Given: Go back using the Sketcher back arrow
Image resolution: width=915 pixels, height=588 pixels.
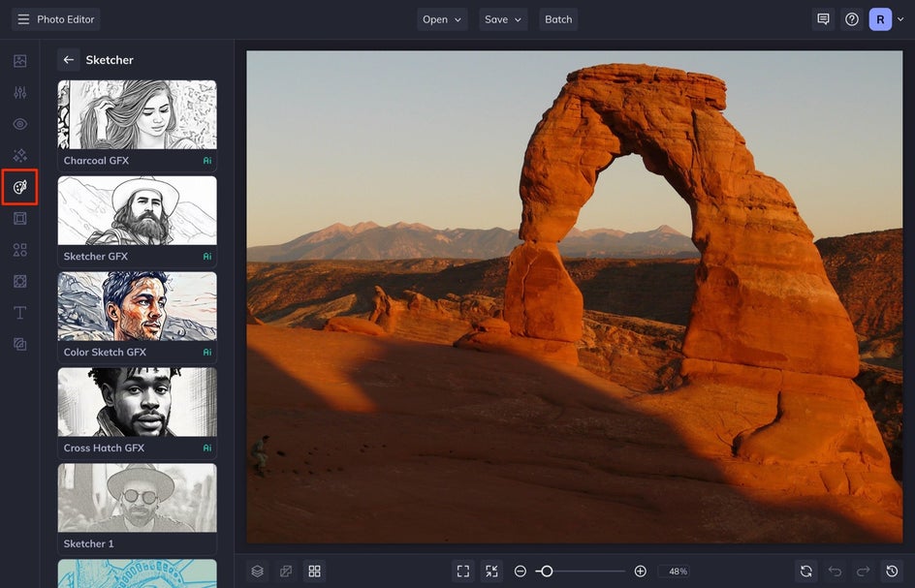Looking at the screenshot, I should pyautogui.click(x=69, y=60).
